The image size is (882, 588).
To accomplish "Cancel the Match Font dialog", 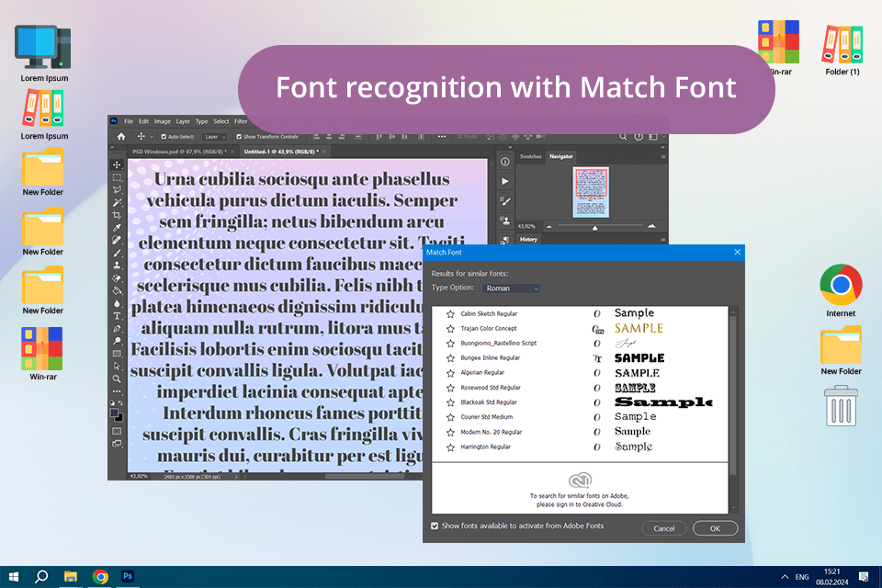I will [663, 528].
